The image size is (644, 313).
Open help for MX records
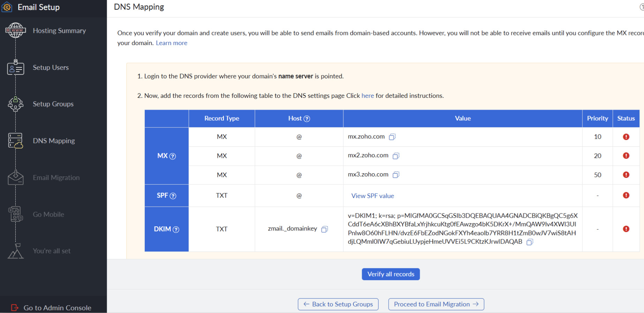point(173,156)
